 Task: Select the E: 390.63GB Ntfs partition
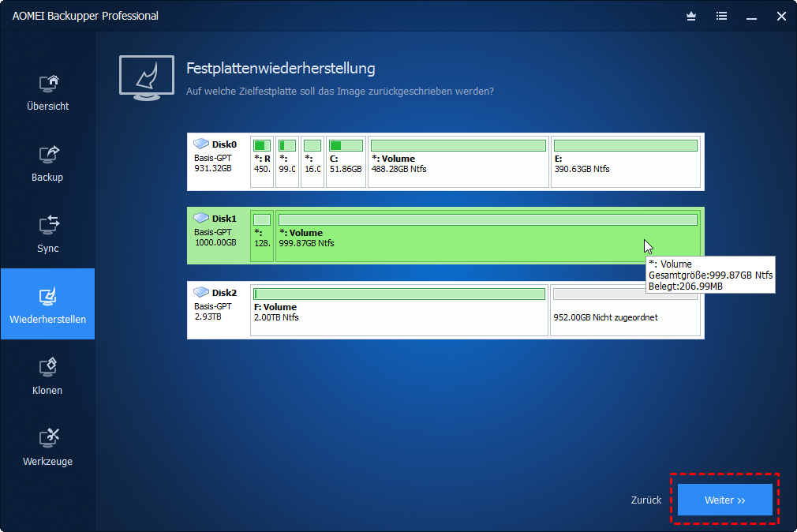point(626,162)
